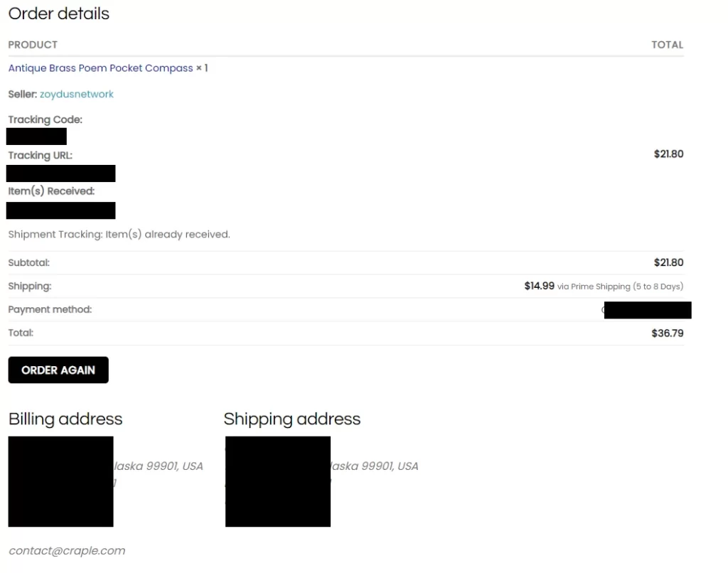Screen dimensions: 728x573
Task: Select the Tracking URL label
Action: pos(41,156)
